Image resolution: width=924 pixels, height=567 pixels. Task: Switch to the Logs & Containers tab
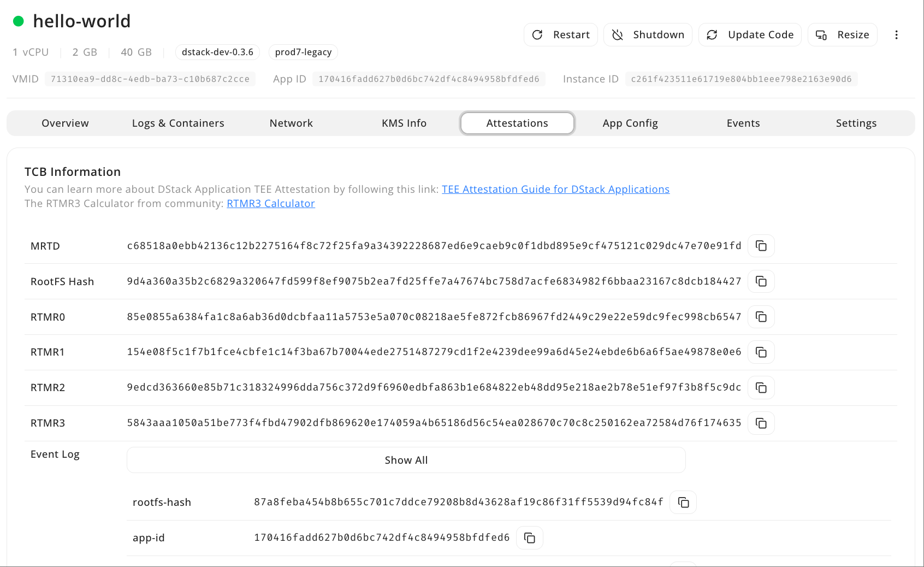(x=177, y=123)
